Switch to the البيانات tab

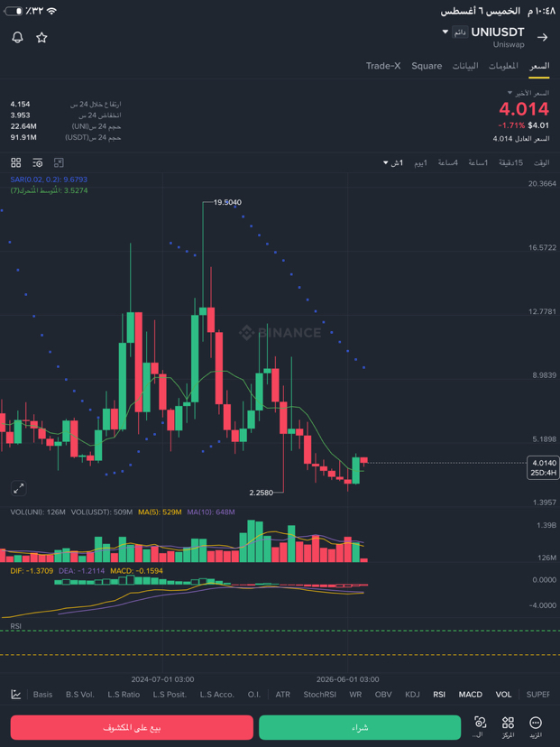(465, 66)
